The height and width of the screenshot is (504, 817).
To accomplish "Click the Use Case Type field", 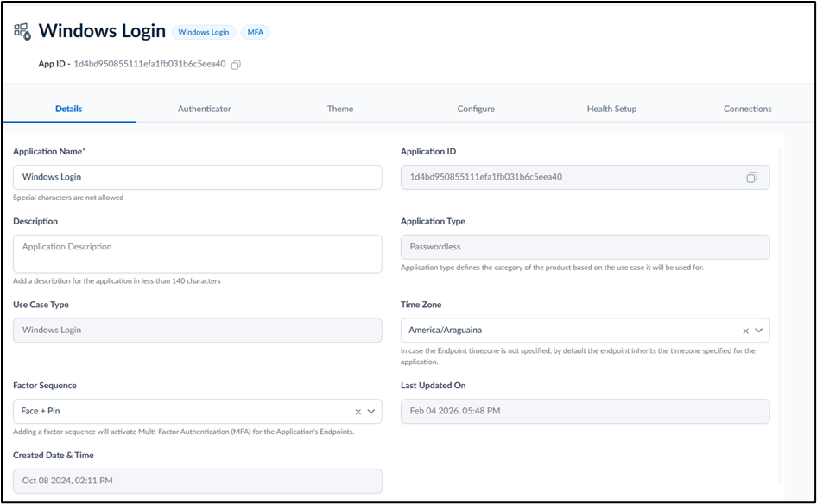I will point(198,331).
